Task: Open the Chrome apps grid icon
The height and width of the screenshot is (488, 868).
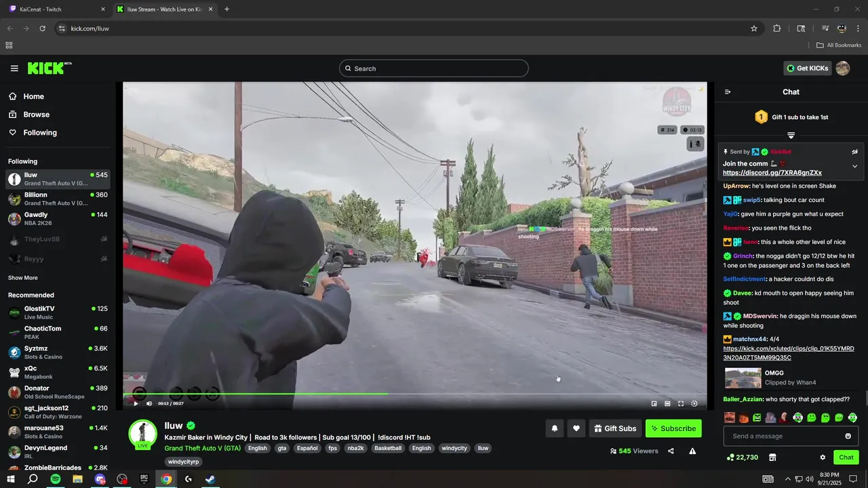Action: point(9,45)
